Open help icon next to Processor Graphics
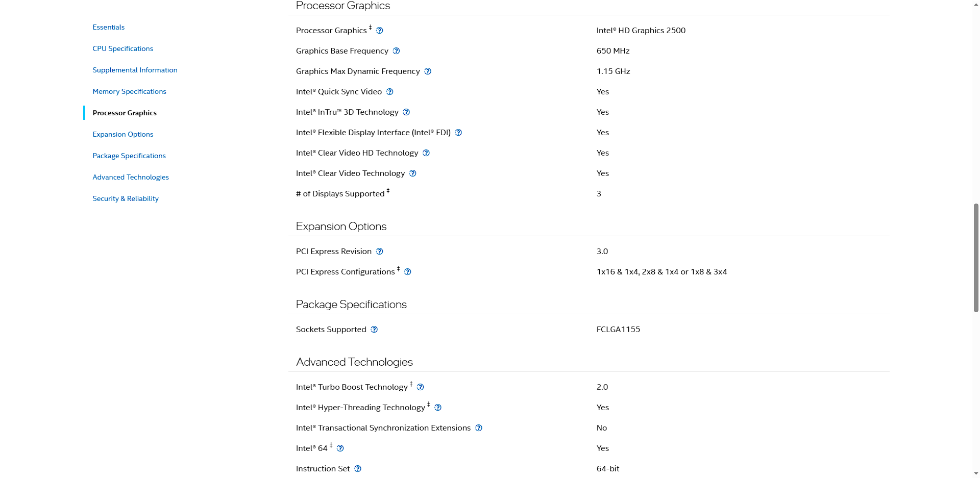The height and width of the screenshot is (478, 980). 379,31
